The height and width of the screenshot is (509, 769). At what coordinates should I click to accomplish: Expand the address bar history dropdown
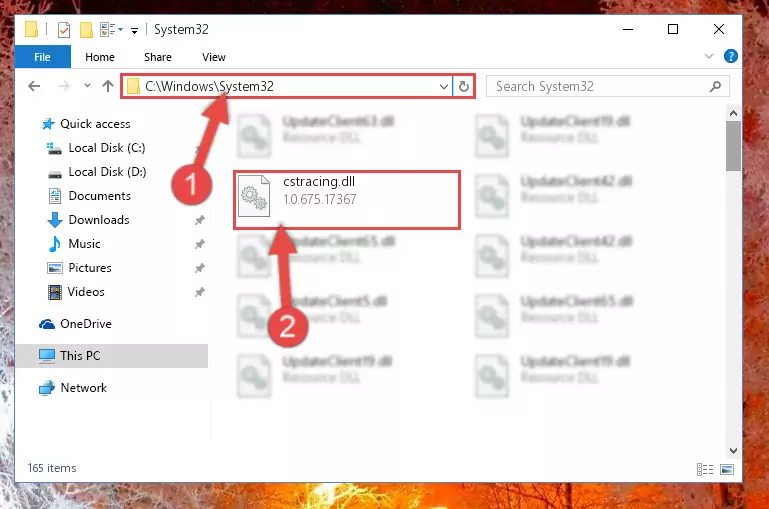click(x=443, y=87)
